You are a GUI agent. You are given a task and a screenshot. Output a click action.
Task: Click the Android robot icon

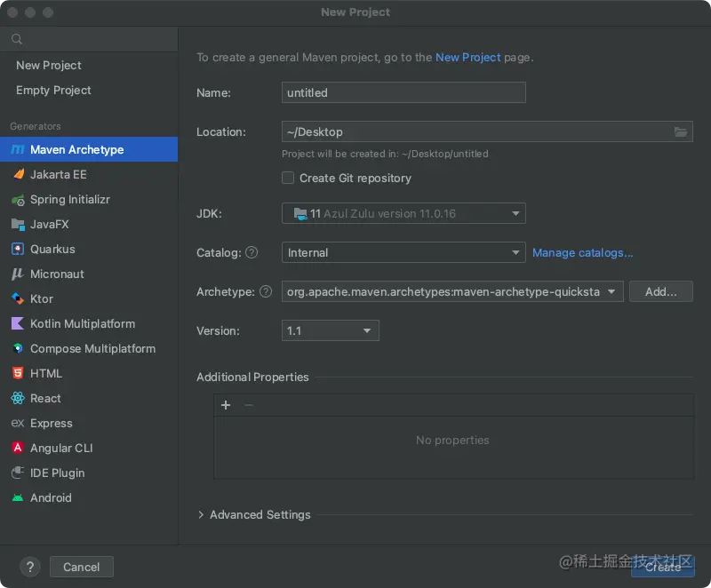coord(18,498)
